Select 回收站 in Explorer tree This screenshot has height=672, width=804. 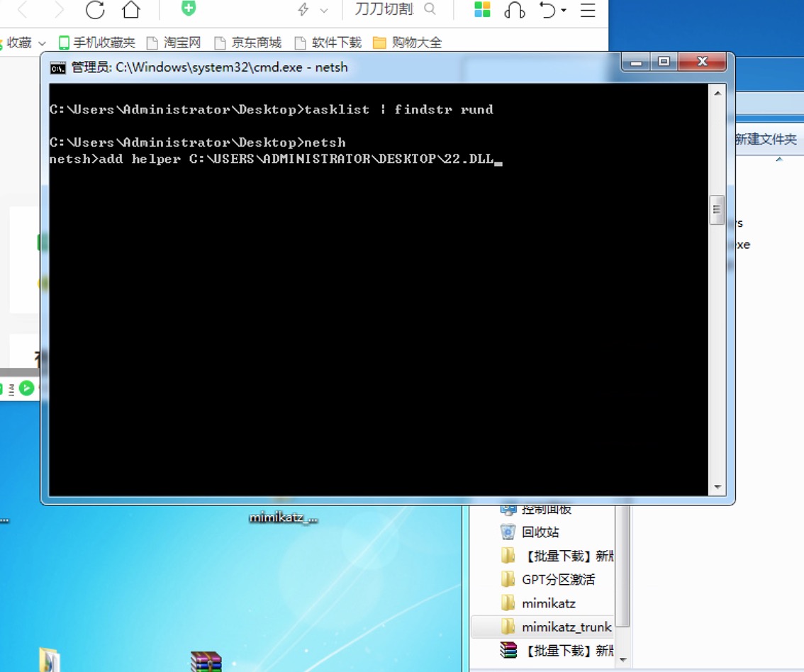[x=540, y=532]
